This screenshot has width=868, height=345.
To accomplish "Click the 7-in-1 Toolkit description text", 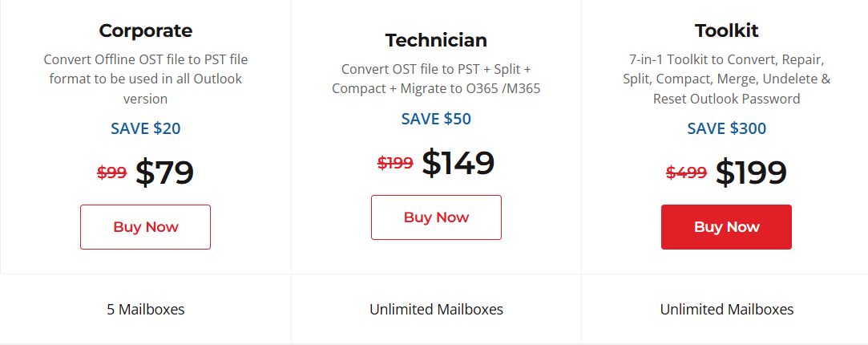I will [x=726, y=79].
